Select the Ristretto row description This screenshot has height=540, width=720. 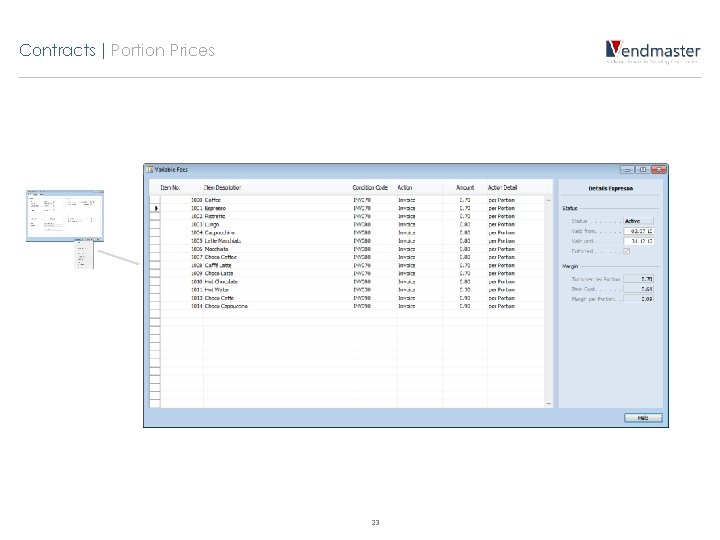215,216
